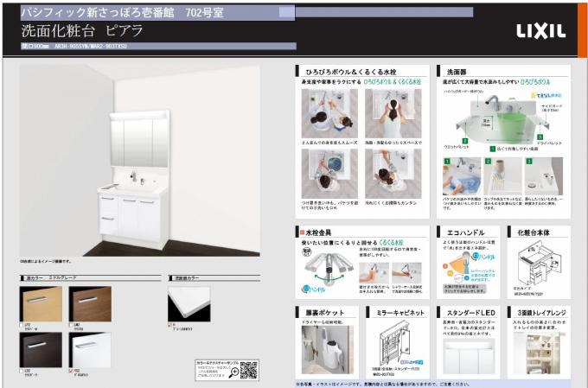Tick the checkbox under the dark brown door sample
Image resolution: width=588 pixels, height=388 pixels.
click(x=22, y=371)
